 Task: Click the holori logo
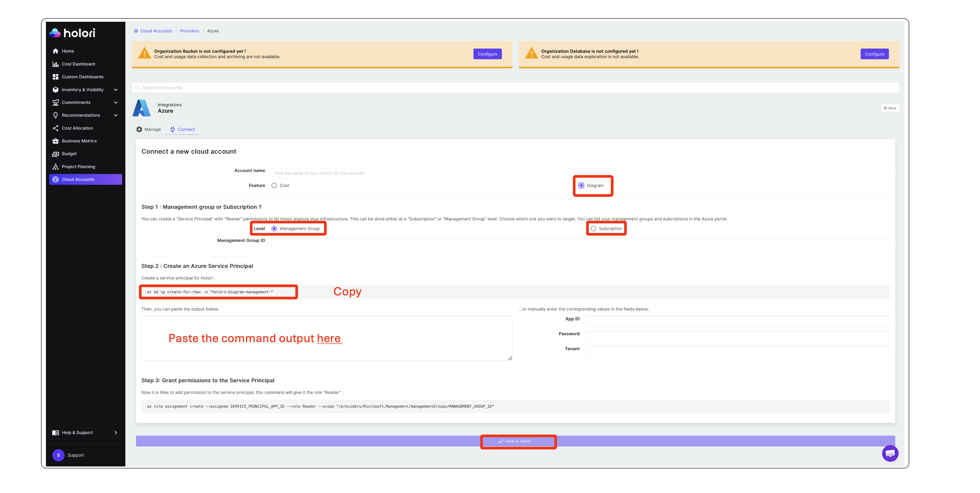(x=72, y=33)
